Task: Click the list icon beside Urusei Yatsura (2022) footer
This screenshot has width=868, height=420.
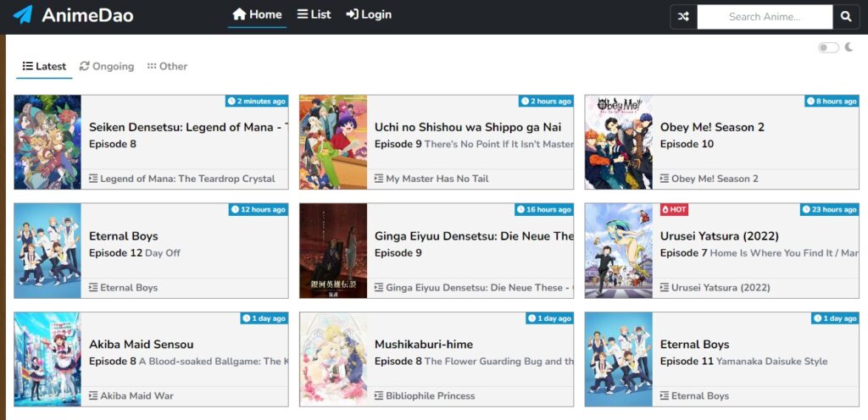Action: click(x=665, y=287)
